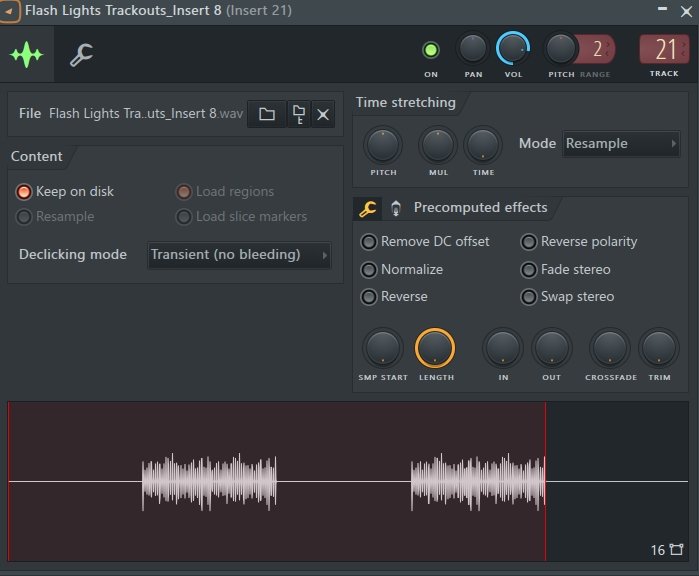This screenshot has height=576, width=699.
Task: Select the mixer TRACK number 21
Action: (665, 49)
